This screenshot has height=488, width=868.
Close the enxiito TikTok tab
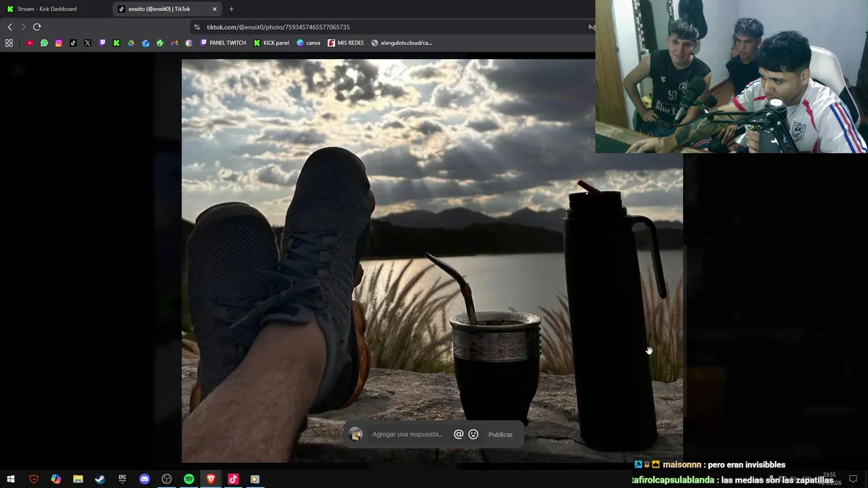click(x=214, y=9)
